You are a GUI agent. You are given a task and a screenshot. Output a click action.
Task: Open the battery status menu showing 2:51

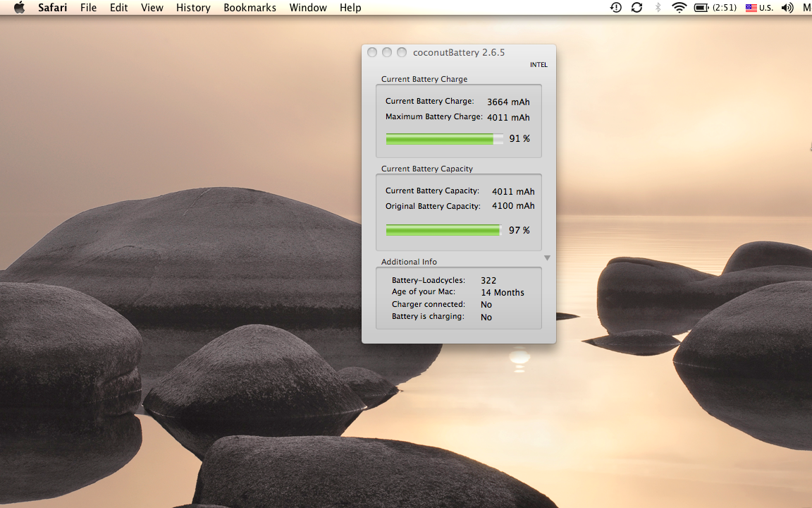(715, 7)
